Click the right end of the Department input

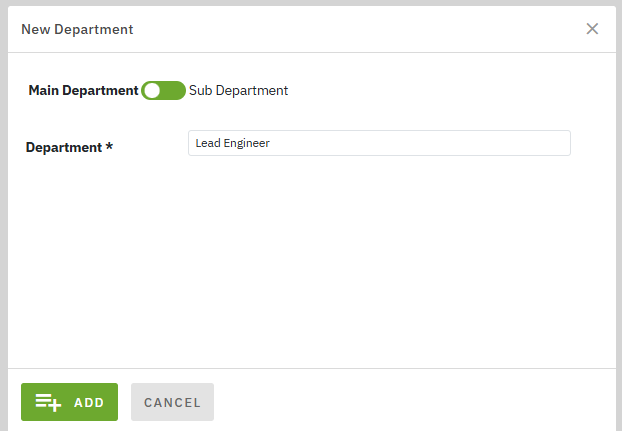560,143
